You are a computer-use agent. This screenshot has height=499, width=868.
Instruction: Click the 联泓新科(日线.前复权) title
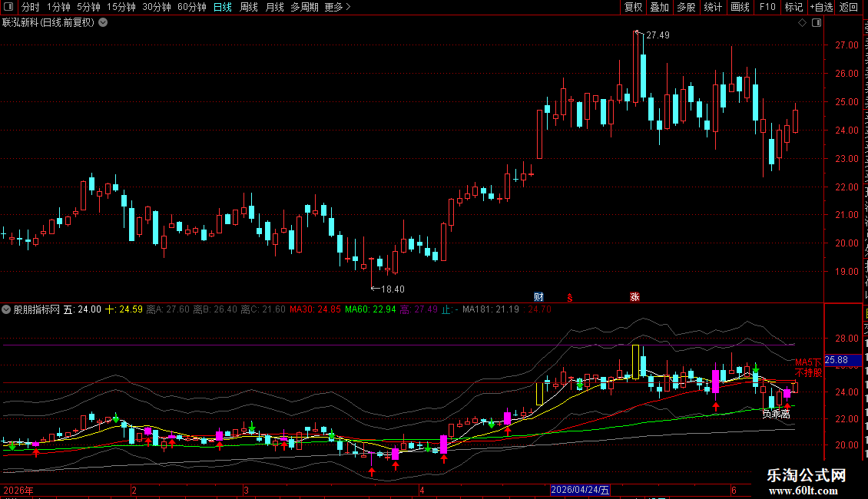pos(48,23)
